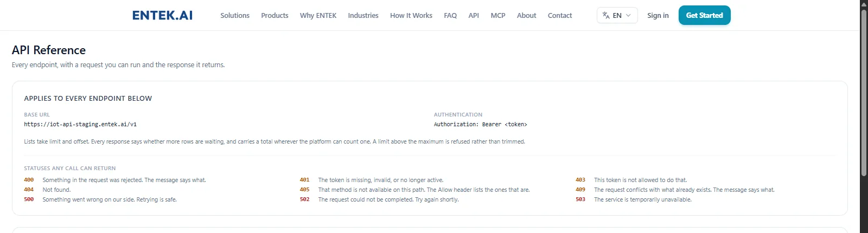The width and height of the screenshot is (868, 233).
Task: Click the Get Started button
Action: (x=704, y=15)
